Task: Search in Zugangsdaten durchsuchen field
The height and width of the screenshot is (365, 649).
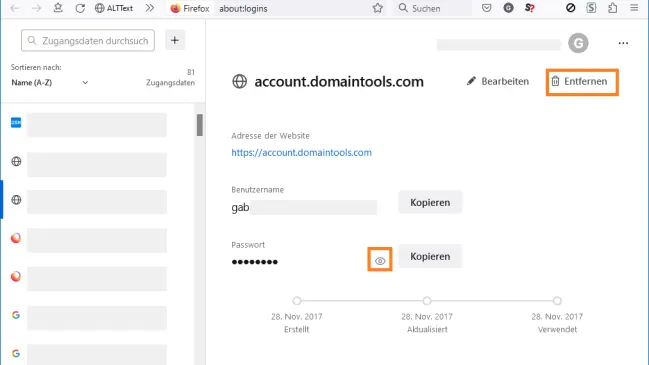Action: click(x=88, y=40)
